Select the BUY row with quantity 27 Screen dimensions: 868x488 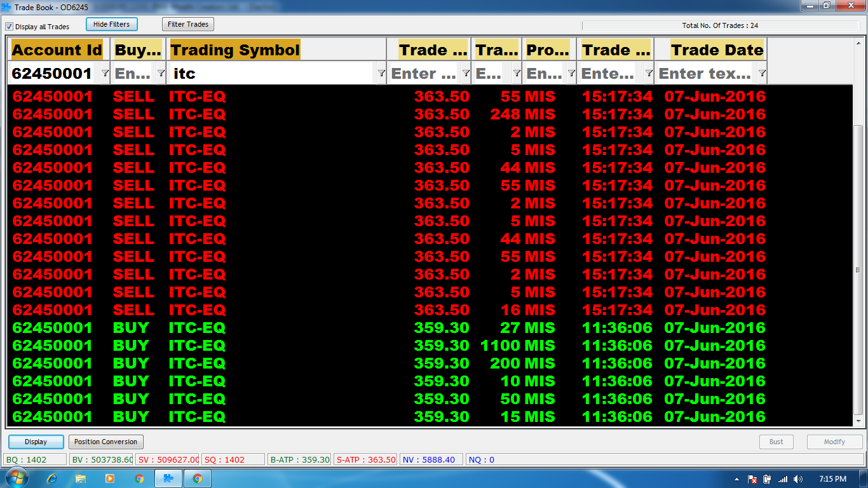point(430,328)
